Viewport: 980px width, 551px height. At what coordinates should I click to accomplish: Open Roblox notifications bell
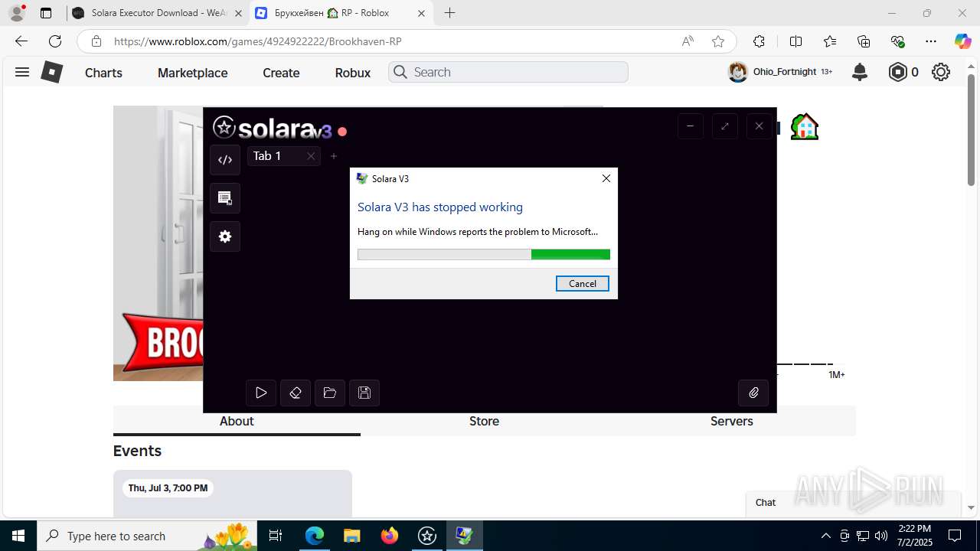860,72
